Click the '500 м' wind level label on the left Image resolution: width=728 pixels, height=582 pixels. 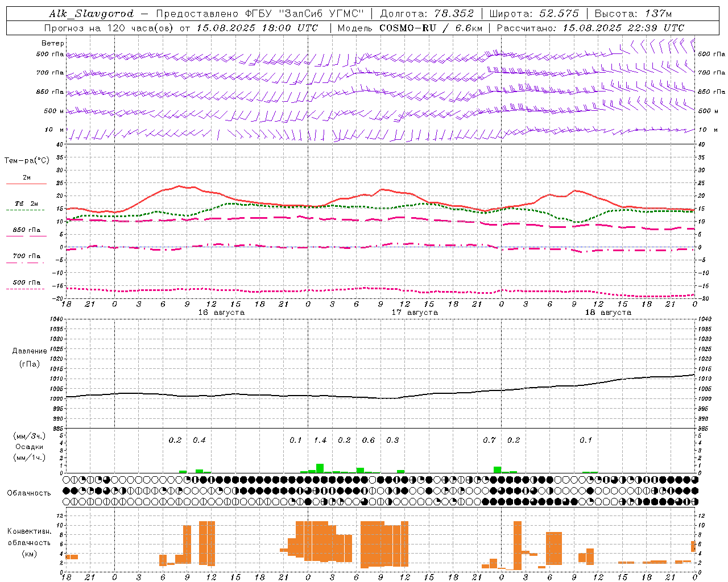point(55,111)
